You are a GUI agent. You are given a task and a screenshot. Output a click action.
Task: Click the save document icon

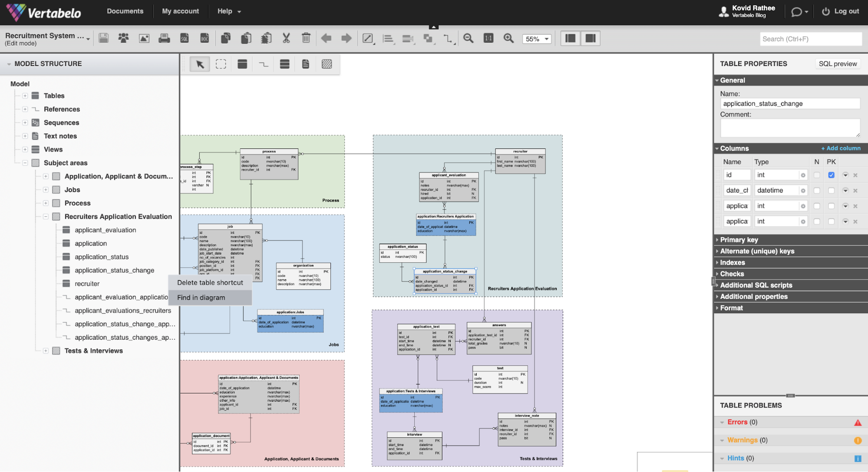pyautogui.click(x=103, y=38)
